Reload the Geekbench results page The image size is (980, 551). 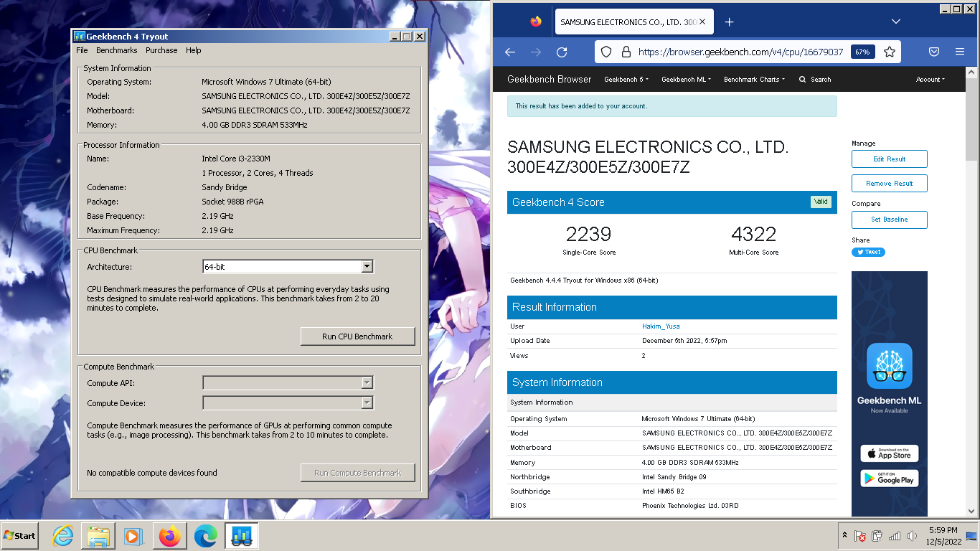(x=562, y=52)
